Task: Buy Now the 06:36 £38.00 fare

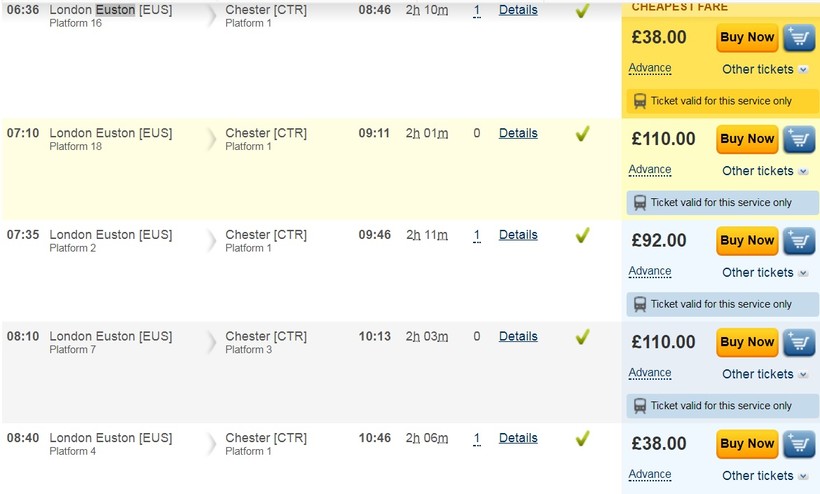Action: pyautogui.click(x=747, y=38)
